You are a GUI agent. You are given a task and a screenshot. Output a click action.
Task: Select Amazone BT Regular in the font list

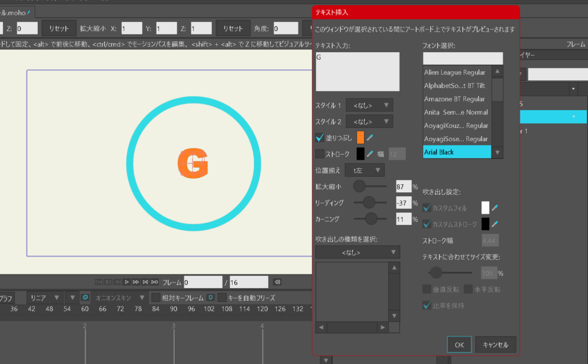click(454, 99)
